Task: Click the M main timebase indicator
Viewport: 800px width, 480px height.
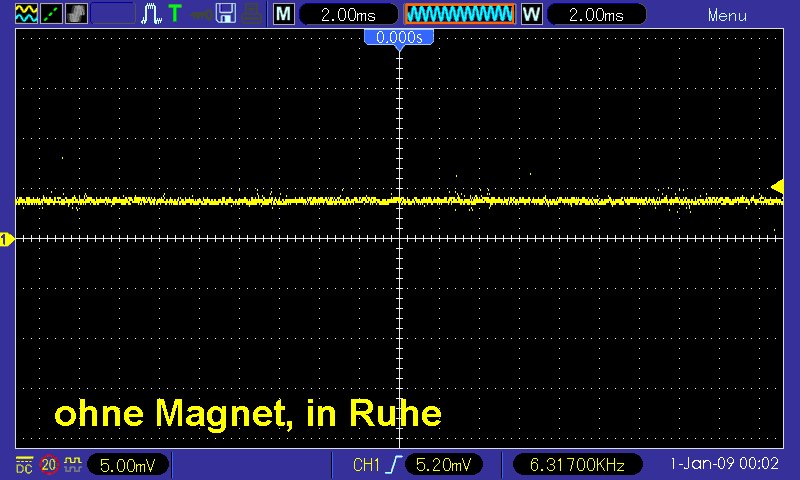Action: (x=284, y=14)
